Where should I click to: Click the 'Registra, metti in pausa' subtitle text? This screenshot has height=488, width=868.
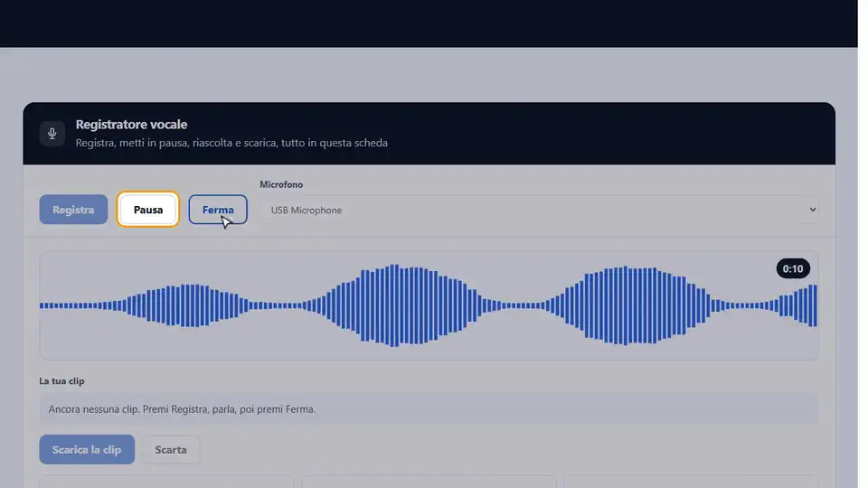click(231, 143)
